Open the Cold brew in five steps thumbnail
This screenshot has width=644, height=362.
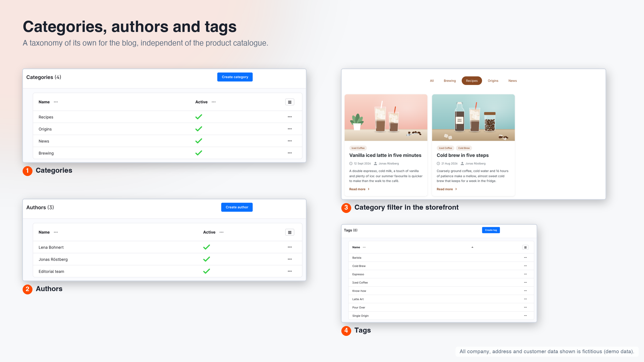click(x=473, y=118)
